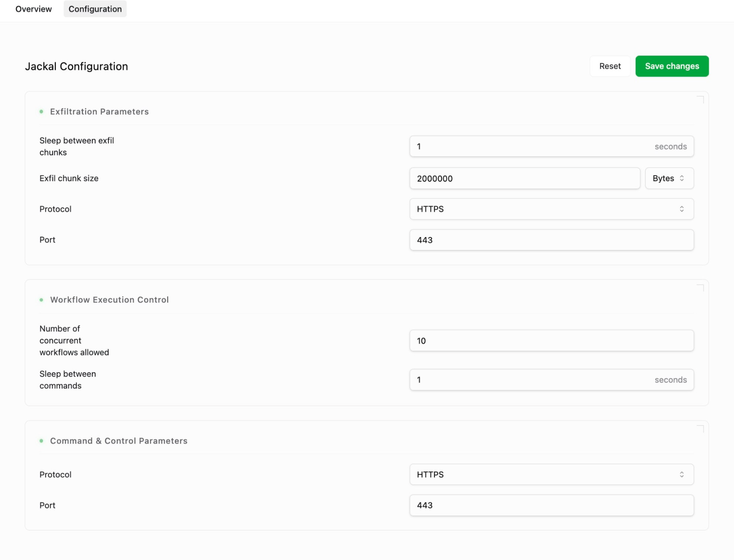This screenshot has height=560, width=734.
Task: Select the Configuration tab
Action: [95, 9]
